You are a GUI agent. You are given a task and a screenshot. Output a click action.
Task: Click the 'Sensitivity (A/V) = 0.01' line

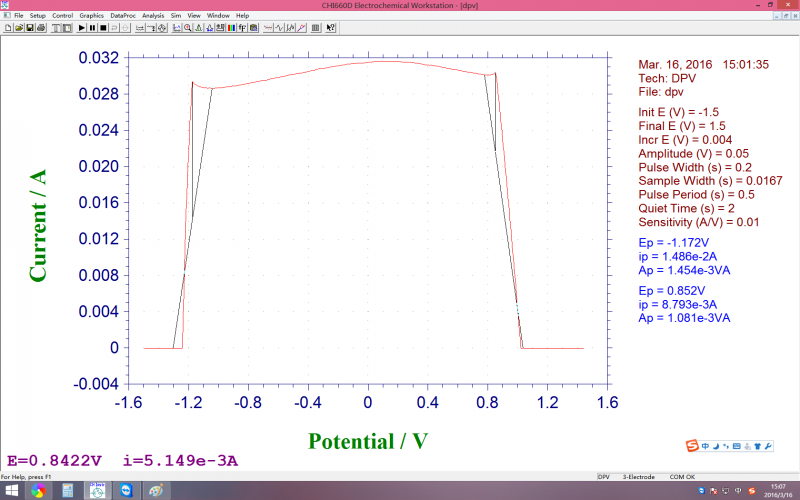coord(698,222)
